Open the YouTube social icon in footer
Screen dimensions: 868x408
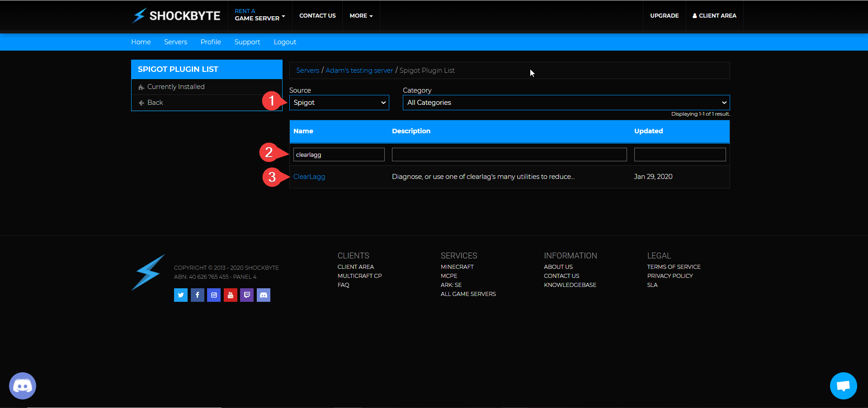coord(231,295)
